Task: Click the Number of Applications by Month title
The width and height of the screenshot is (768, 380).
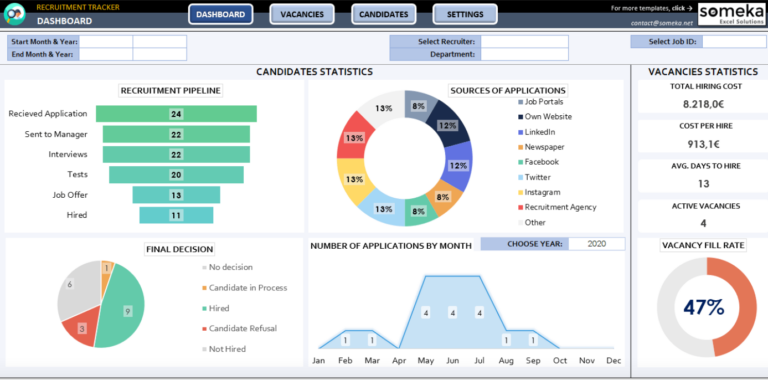Action: pos(391,246)
